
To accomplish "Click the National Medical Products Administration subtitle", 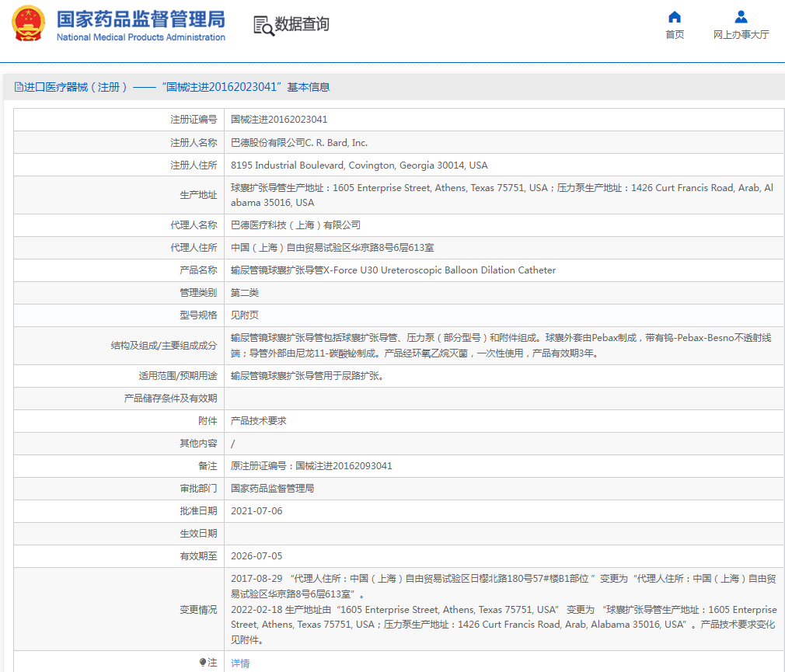I will pos(141,37).
